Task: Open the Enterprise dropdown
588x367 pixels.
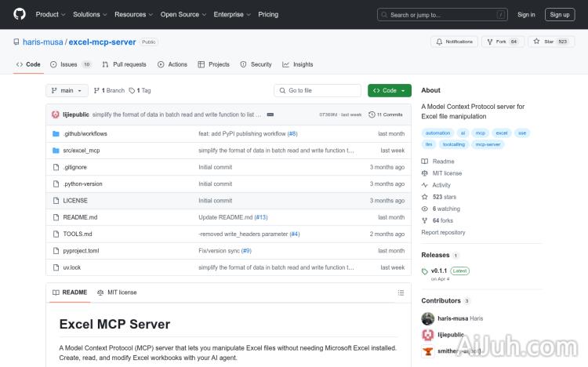Action: 232,14
